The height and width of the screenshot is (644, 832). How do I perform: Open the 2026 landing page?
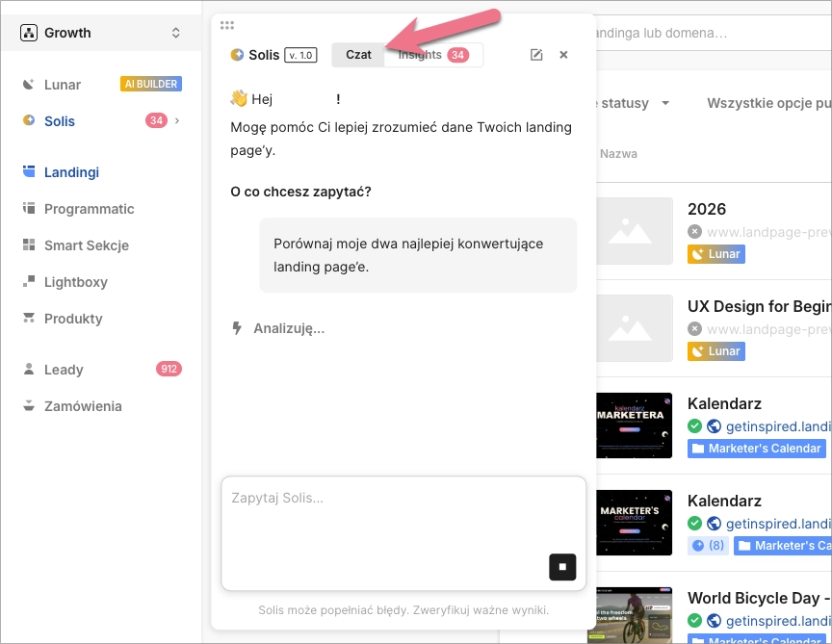tap(707, 209)
